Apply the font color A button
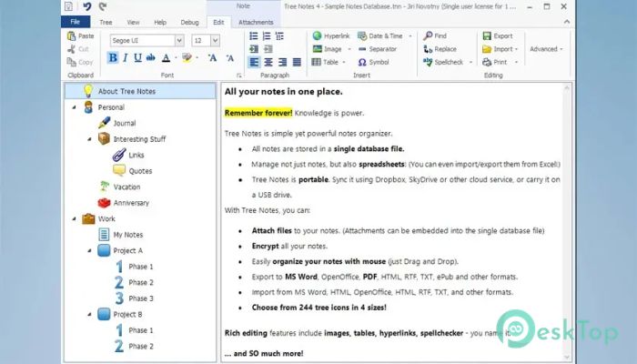This screenshot has width=637, height=364. tap(166, 57)
